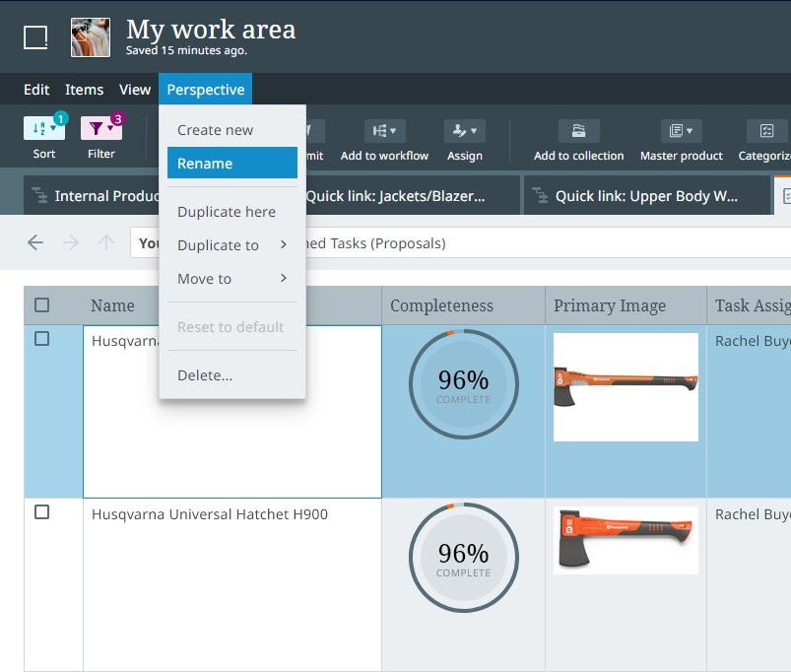The width and height of the screenshot is (791, 672).
Task: Open the Filter toolbar icon
Action: coord(100,130)
